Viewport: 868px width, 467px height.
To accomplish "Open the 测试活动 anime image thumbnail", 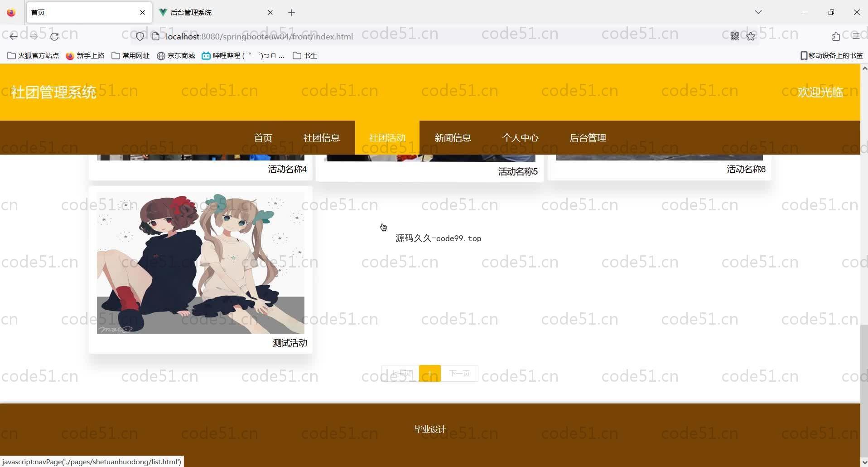I will (x=201, y=263).
